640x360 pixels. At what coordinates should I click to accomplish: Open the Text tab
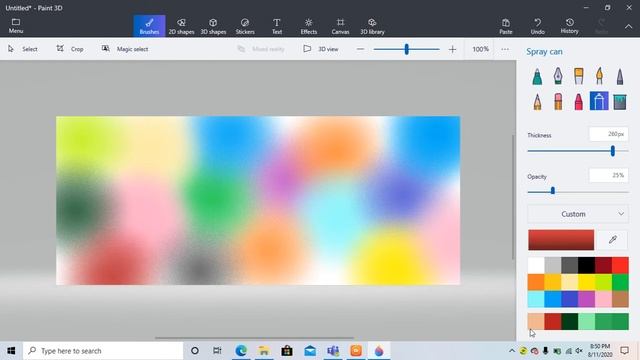point(277,26)
